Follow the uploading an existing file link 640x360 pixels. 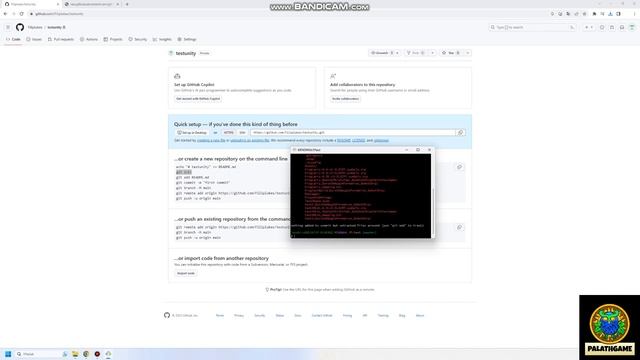pyautogui.click(x=250, y=140)
